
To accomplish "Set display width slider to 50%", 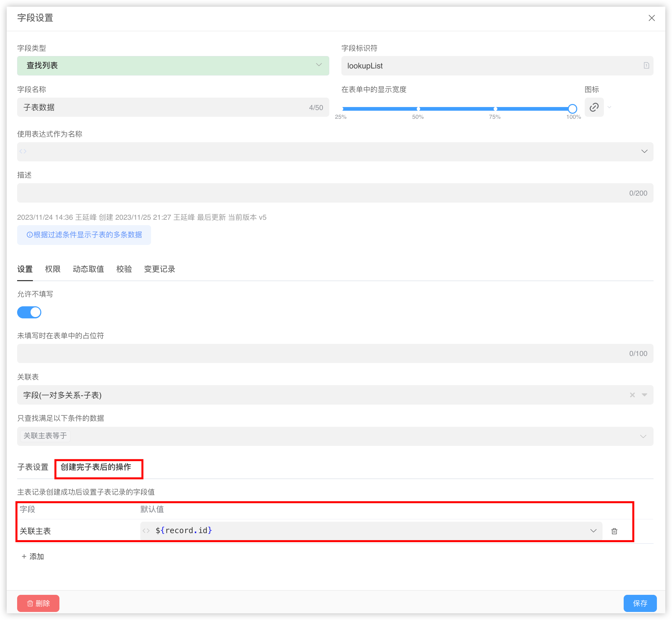I will [x=418, y=109].
